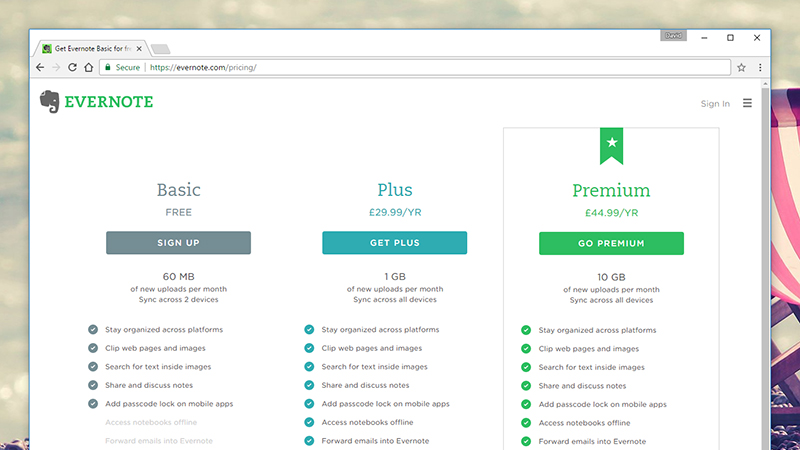Click Plus's 'Add passcode lock' checkmark
The image size is (800, 450).
click(309, 404)
